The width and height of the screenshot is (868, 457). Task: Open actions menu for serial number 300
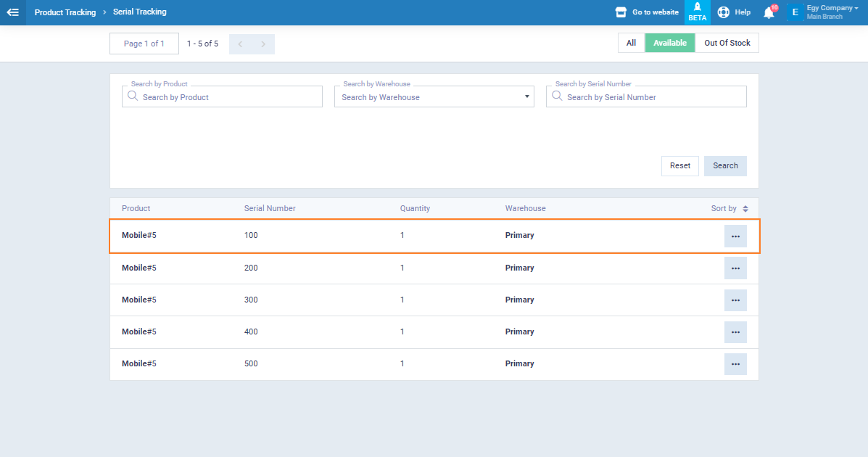[x=735, y=300]
